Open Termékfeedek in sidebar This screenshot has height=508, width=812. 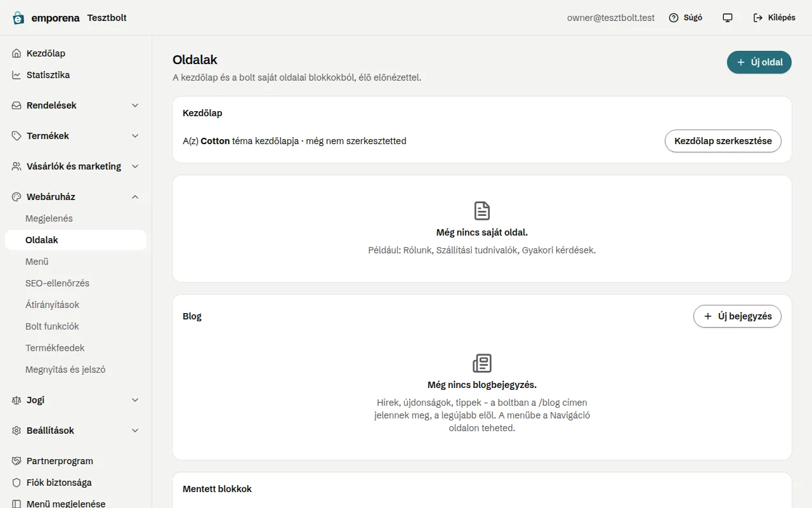(x=75, y=348)
